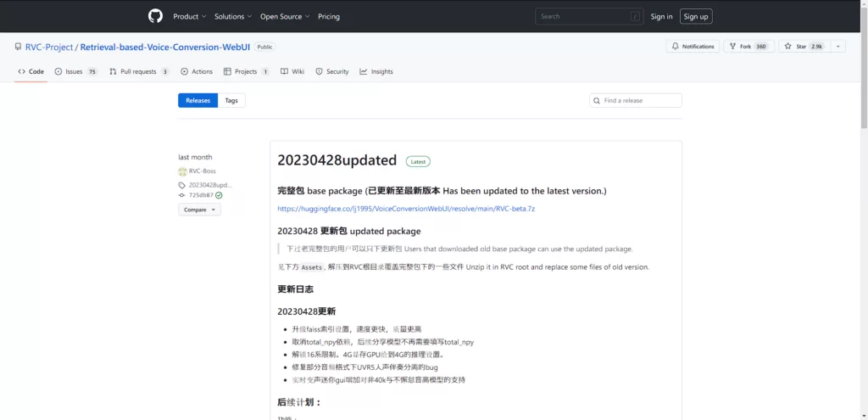Click the RVC-Boss author avatar
Screen dimensions: 868x420
pos(182,171)
